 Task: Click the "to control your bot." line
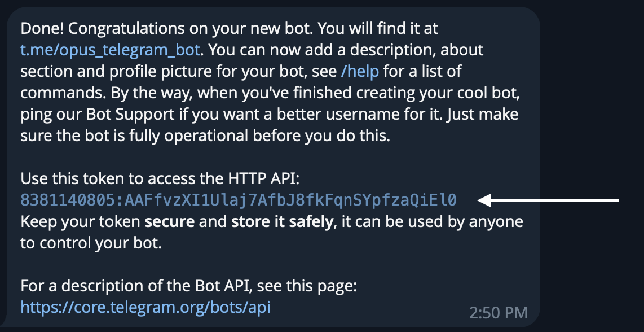[x=91, y=243]
